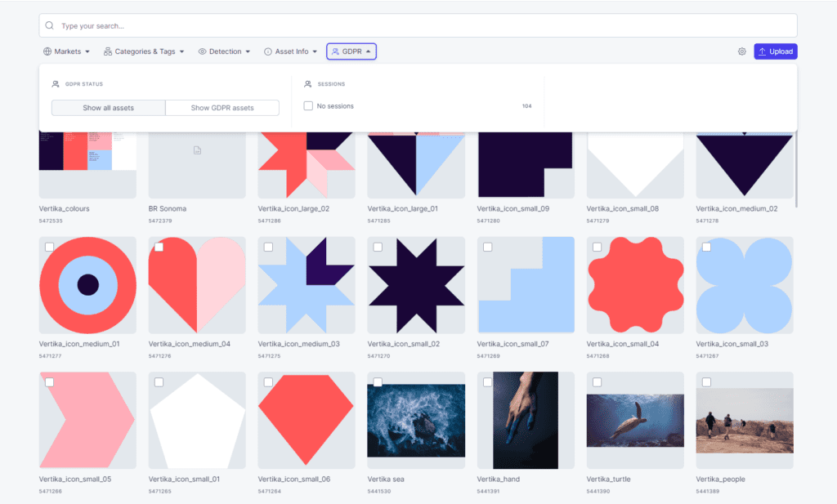This screenshot has height=504, width=837.
Task: Select the Show all assets option
Action: (x=109, y=108)
